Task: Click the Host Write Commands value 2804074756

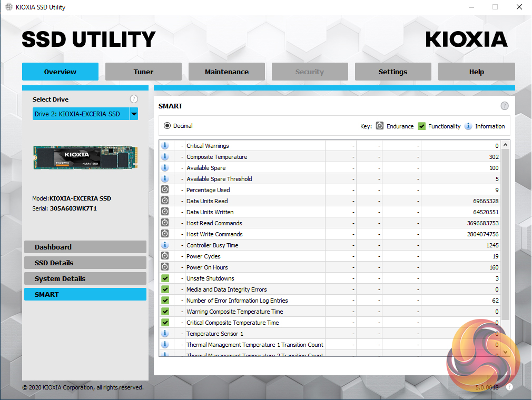Action: pyautogui.click(x=483, y=234)
